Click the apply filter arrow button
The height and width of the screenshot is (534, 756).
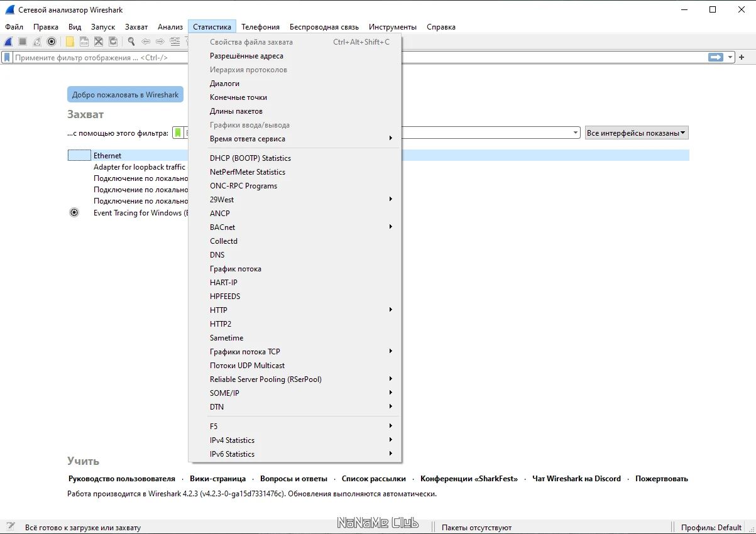[716, 57]
